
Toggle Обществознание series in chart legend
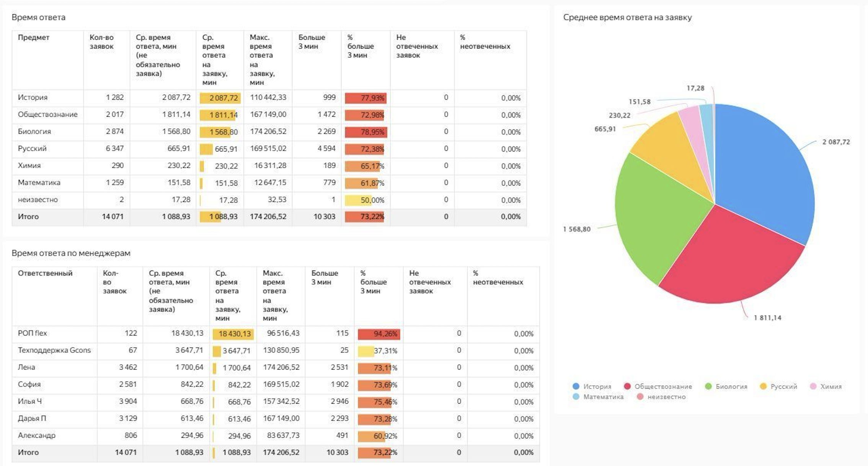pos(662,386)
